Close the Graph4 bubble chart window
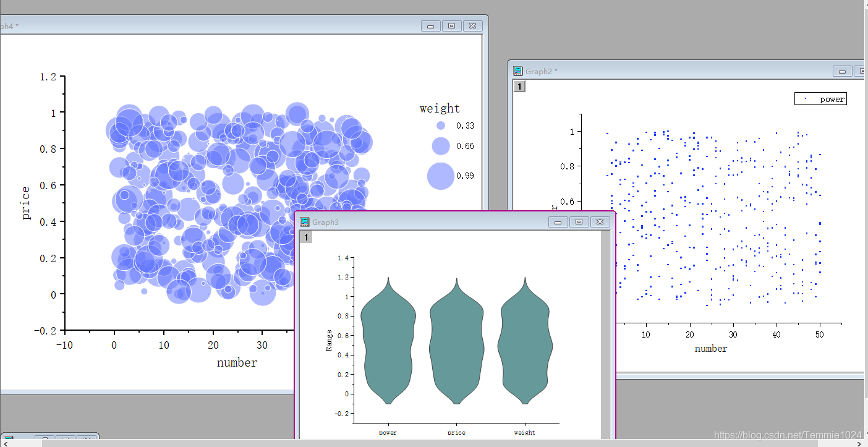This screenshot has height=447, width=868. (x=472, y=25)
